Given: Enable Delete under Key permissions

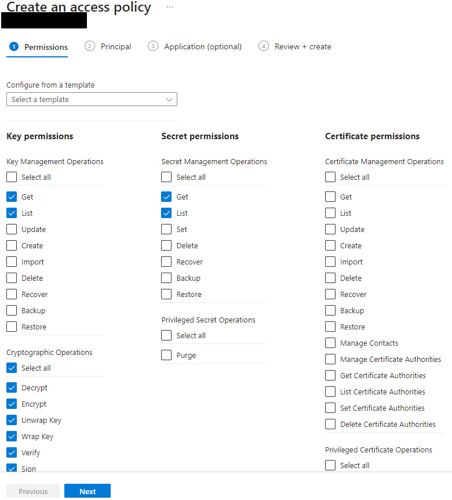Looking at the screenshot, I should coord(12,278).
